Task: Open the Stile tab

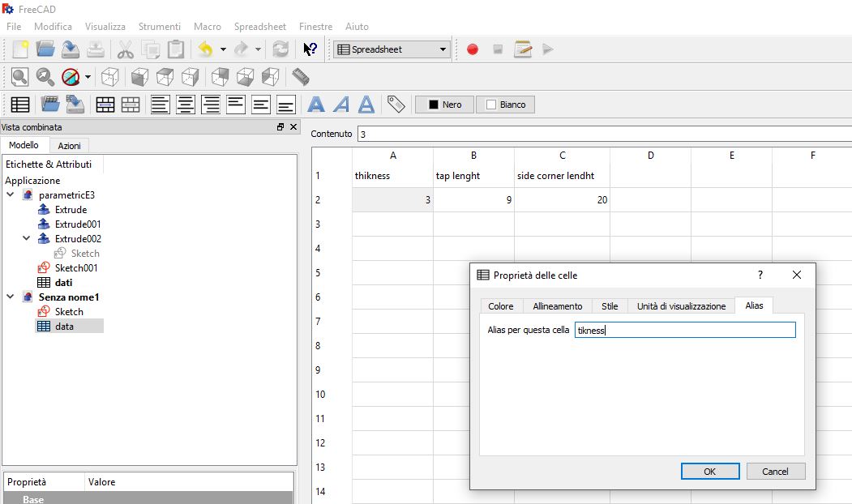Action: pos(610,306)
